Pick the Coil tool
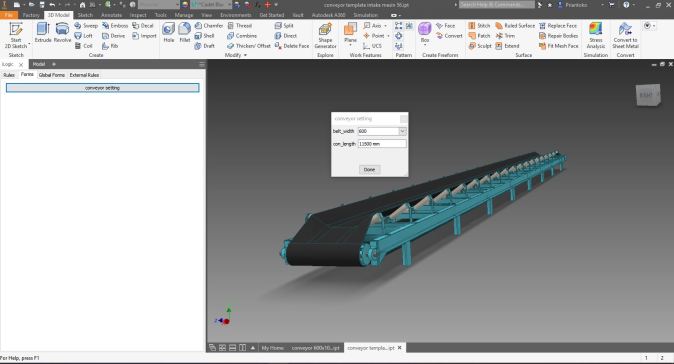This screenshot has width=674, height=364. click(83, 46)
